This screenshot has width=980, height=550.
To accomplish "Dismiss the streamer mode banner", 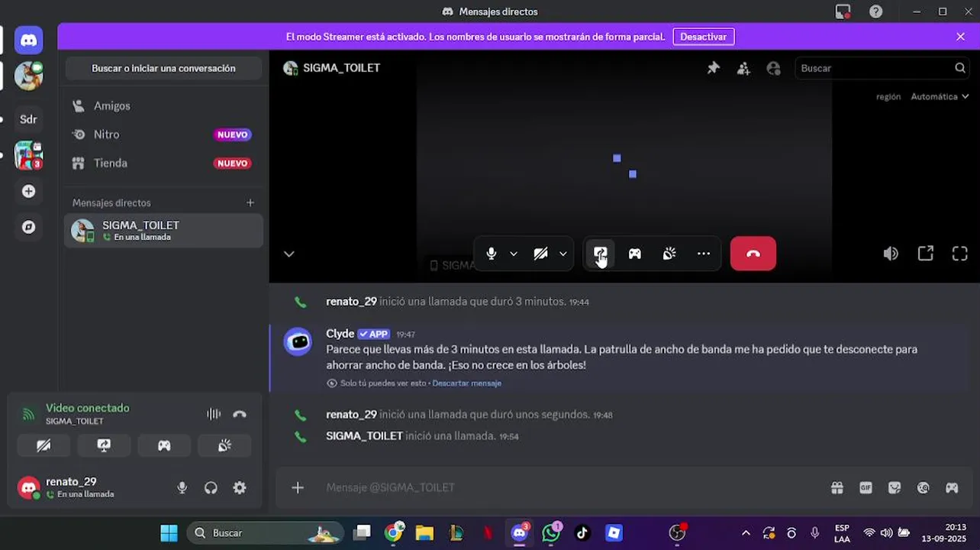I will point(960,37).
